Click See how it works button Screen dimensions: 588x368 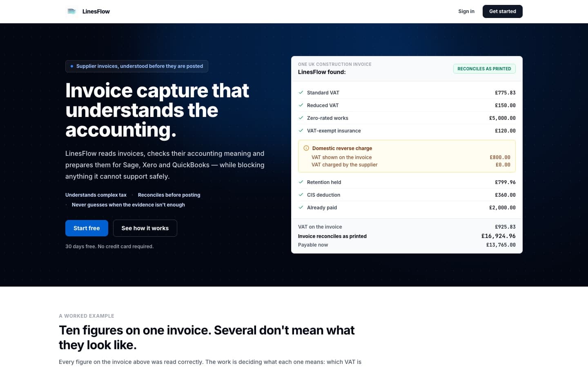coord(145,228)
